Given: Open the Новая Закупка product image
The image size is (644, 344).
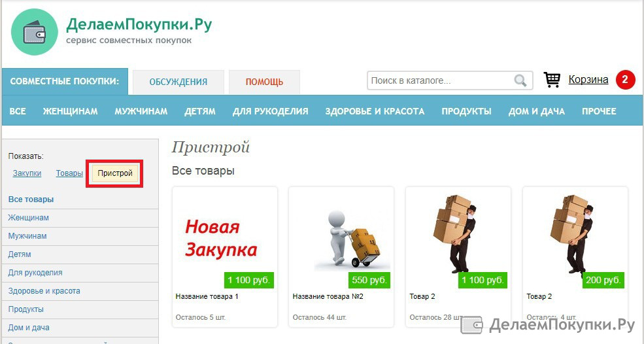Looking at the screenshot, I should (225, 237).
